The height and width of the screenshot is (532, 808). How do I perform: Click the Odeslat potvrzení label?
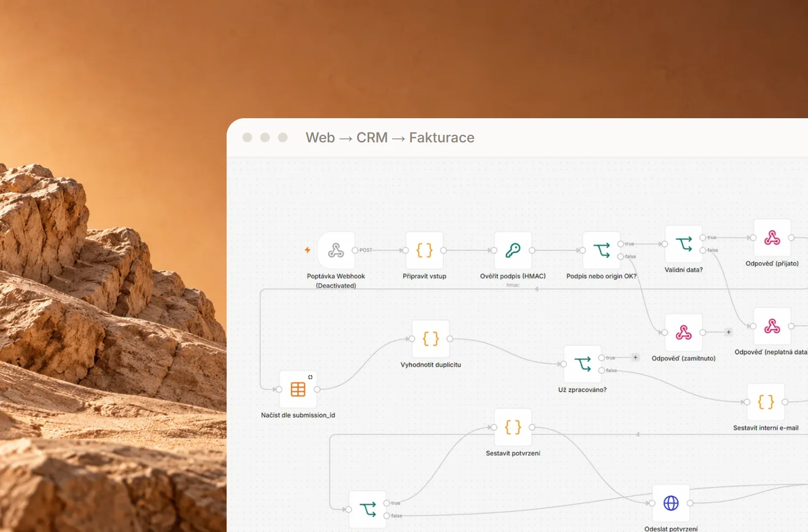coord(671,529)
